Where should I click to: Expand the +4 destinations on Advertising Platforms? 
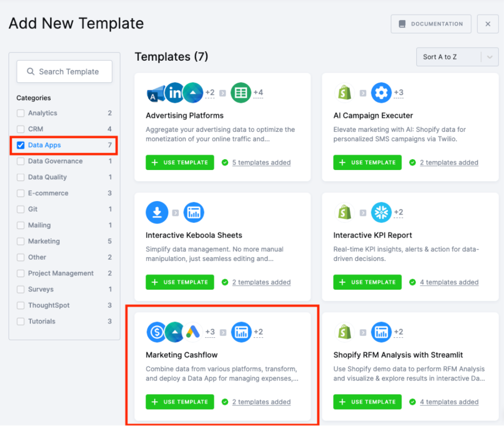[259, 92]
